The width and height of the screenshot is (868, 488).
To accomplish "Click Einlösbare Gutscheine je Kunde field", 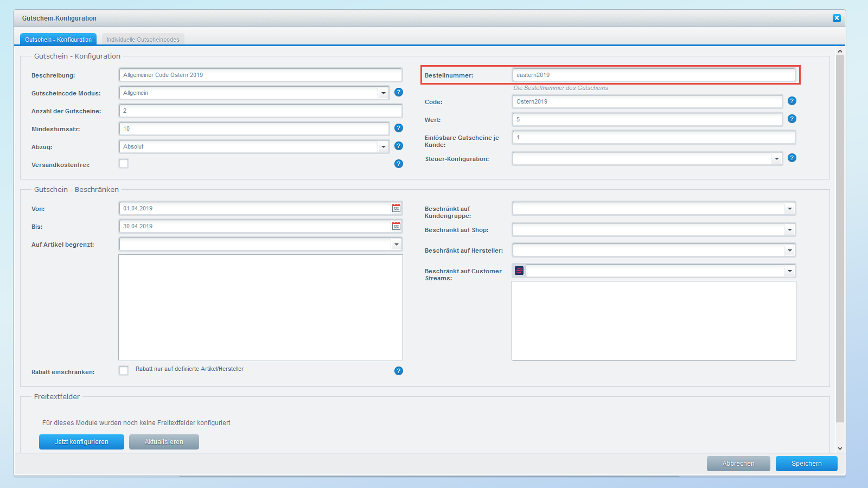I will pyautogui.click(x=654, y=137).
